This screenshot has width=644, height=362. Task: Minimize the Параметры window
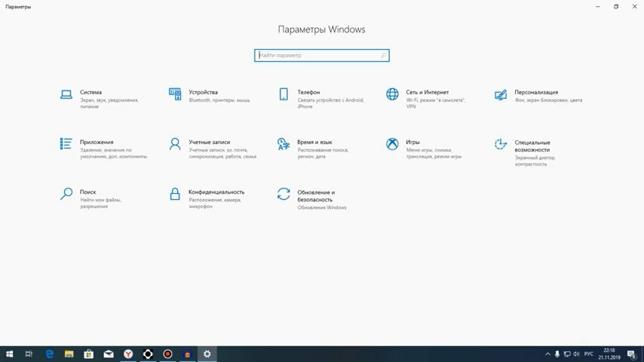pos(597,7)
